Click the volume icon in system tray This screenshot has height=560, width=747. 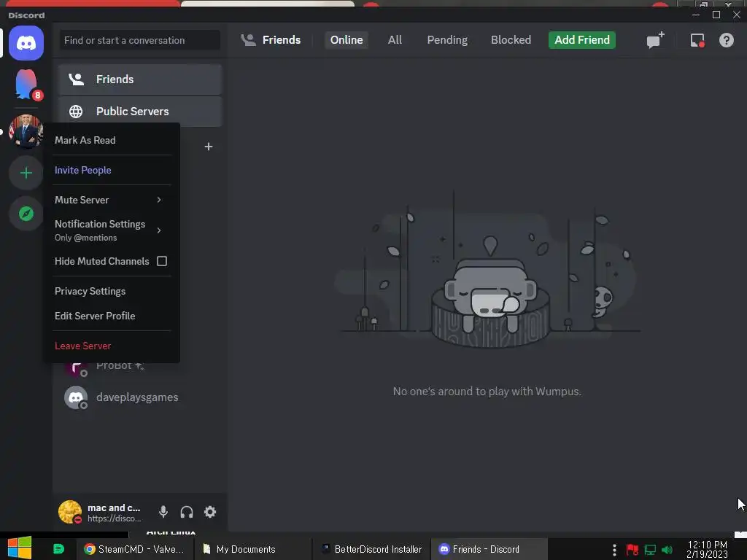(x=667, y=550)
